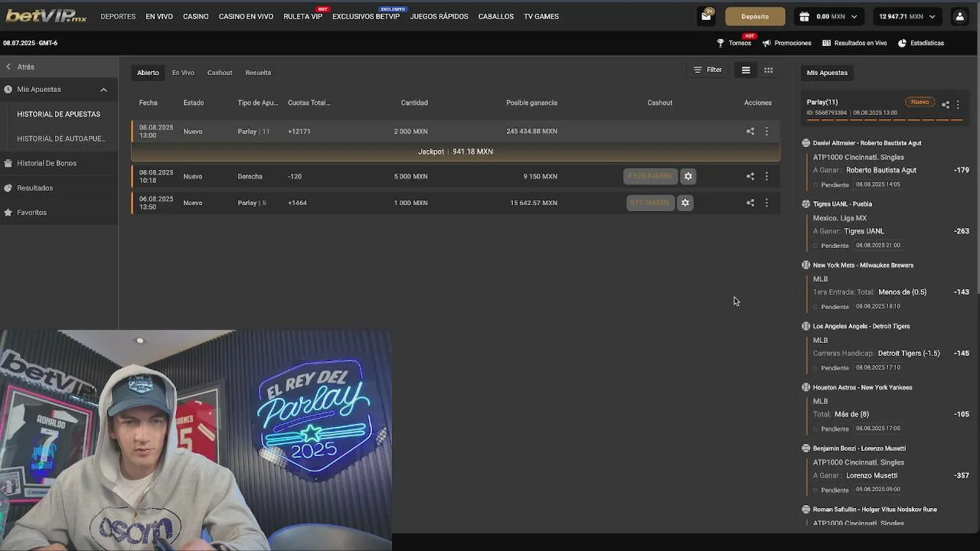Share the Parlay 11 bet row
This screenshot has height=551, width=980.
(x=750, y=132)
